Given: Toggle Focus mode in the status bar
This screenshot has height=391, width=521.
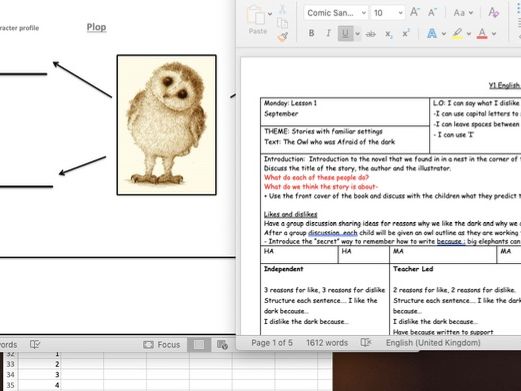Looking at the screenshot, I should coord(162,344).
